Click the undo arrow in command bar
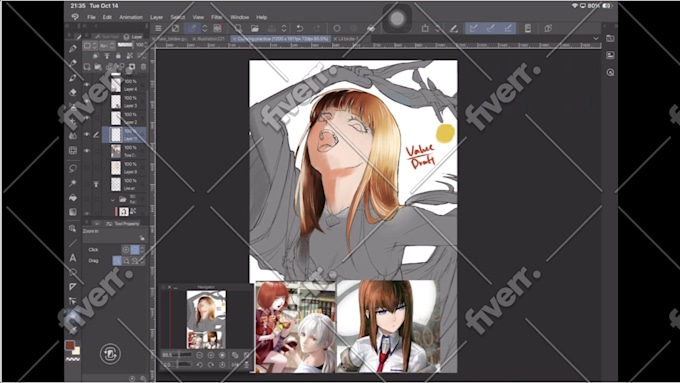 coord(300,29)
